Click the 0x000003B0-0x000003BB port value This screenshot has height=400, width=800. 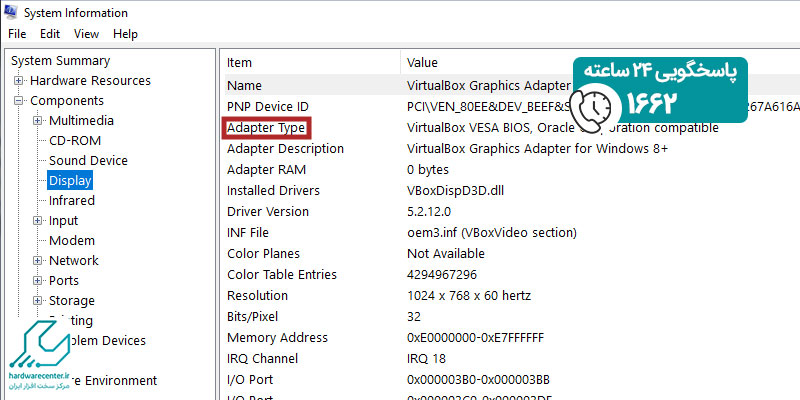click(x=478, y=380)
